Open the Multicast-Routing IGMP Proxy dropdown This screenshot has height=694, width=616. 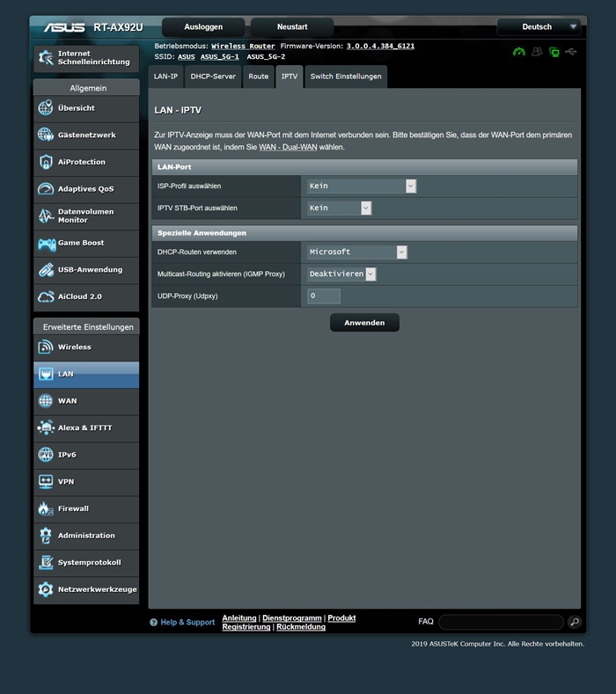341,274
